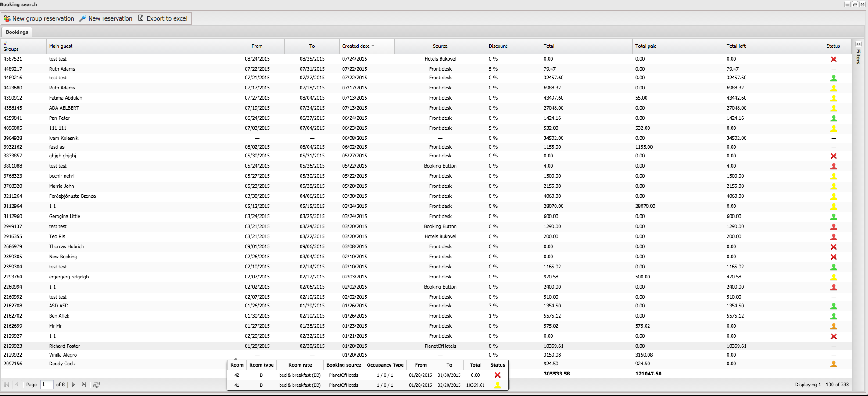This screenshot has width=868, height=396.
Task: Select booking number 4489217
Action: click(x=13, y=69)
